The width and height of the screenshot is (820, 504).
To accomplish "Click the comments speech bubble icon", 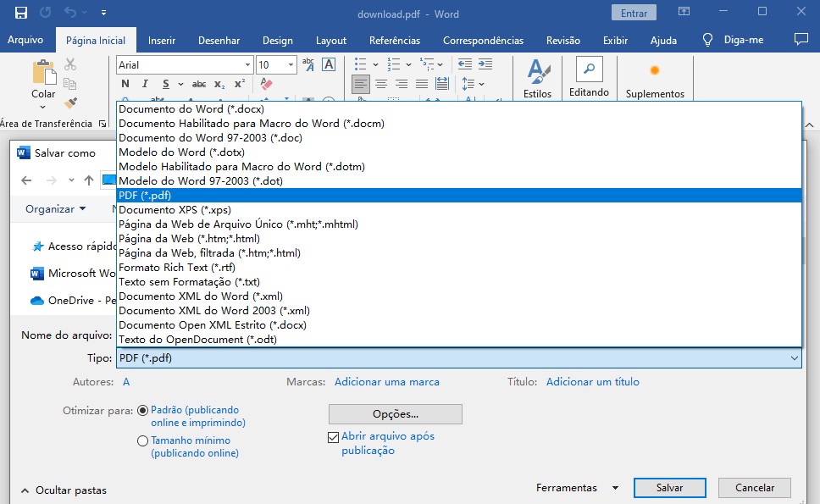I will tap(801, 40).
